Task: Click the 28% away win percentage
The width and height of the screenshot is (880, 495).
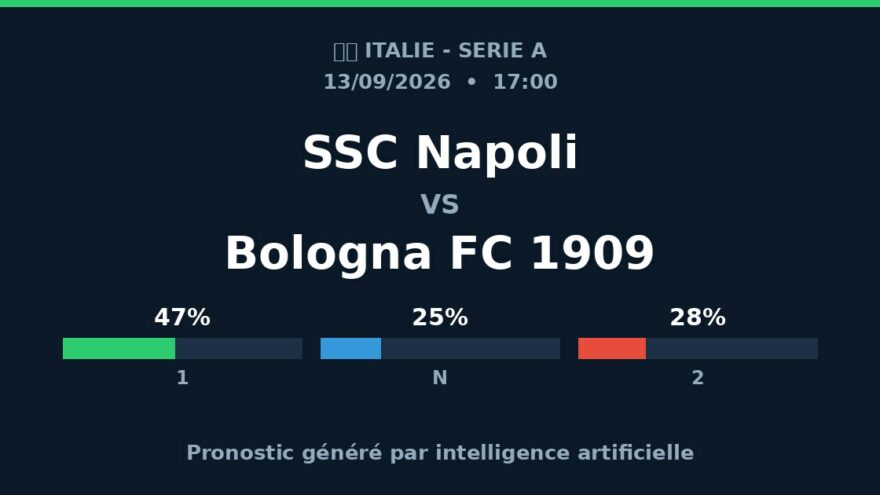Action: (x=698, y=318)
